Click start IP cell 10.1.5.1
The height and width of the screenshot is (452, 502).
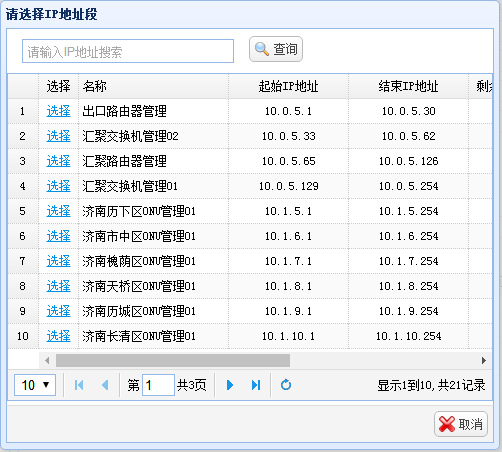click(288, 211)
